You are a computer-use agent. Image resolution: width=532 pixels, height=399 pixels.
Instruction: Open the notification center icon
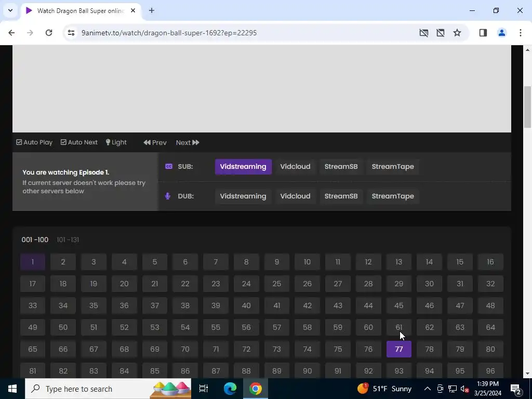click(x=516, y=389)
